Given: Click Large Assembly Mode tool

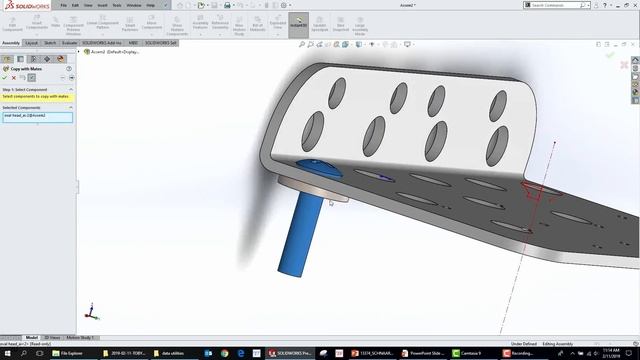Looking at the screenshot, I should point(360,25).
